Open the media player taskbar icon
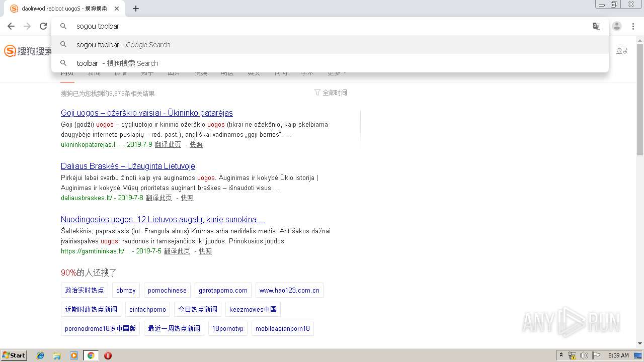 click(74, 355)
